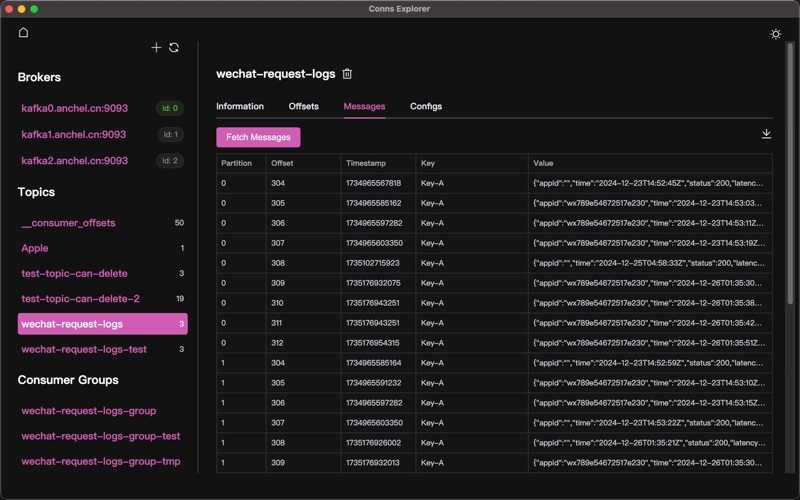The height and width of the screenshot is (500, 800).
Task: Refresh the broker list icon
Action: point(174,47)
